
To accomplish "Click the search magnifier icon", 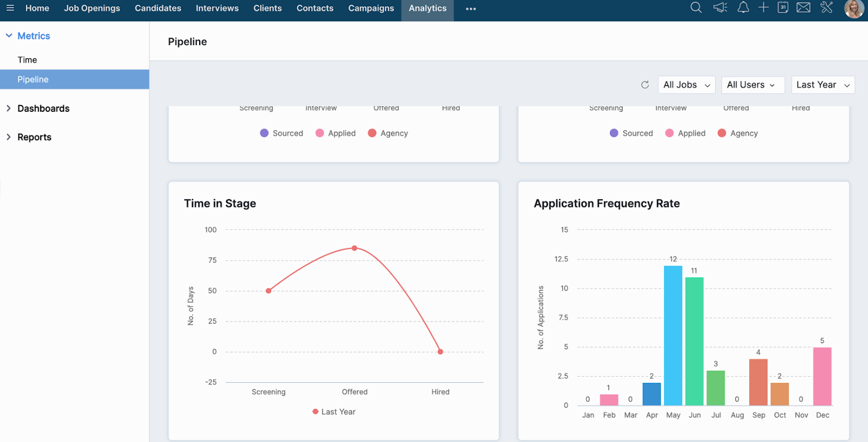I will 695,8.
